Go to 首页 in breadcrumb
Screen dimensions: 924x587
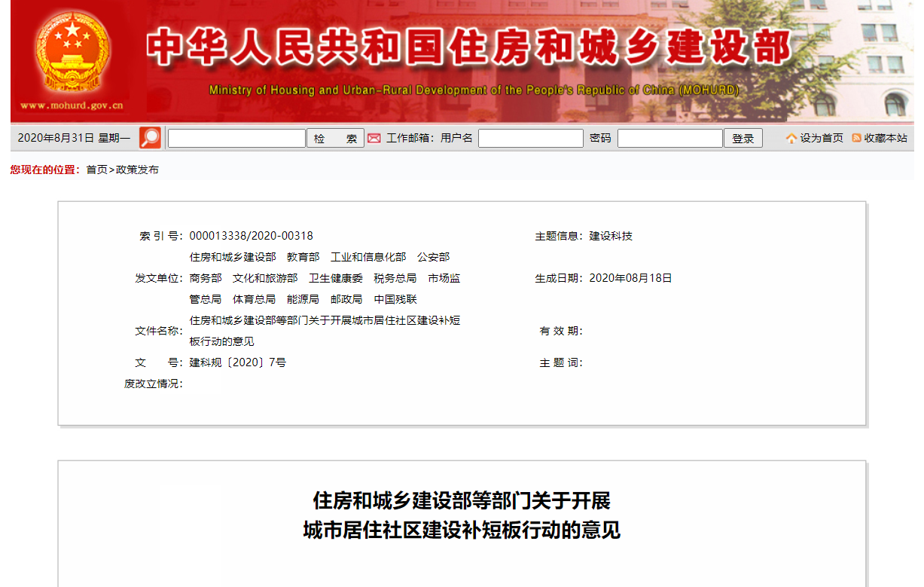point(96,170)
